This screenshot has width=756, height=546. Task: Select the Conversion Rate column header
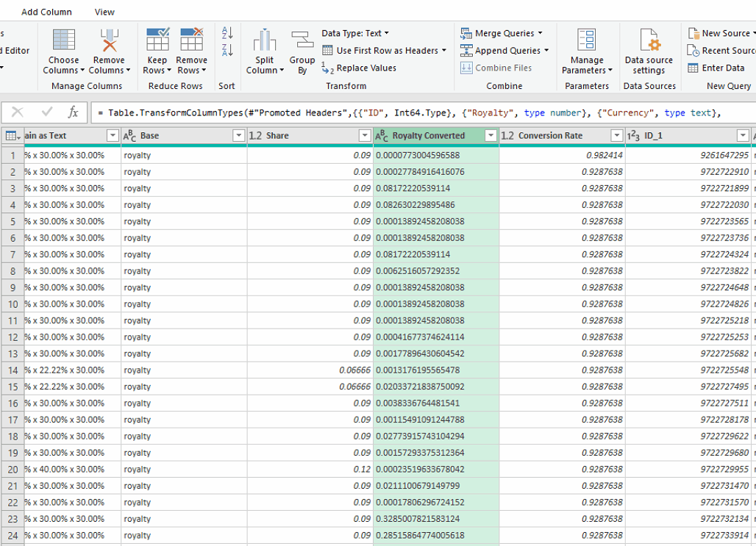[550, 136]
